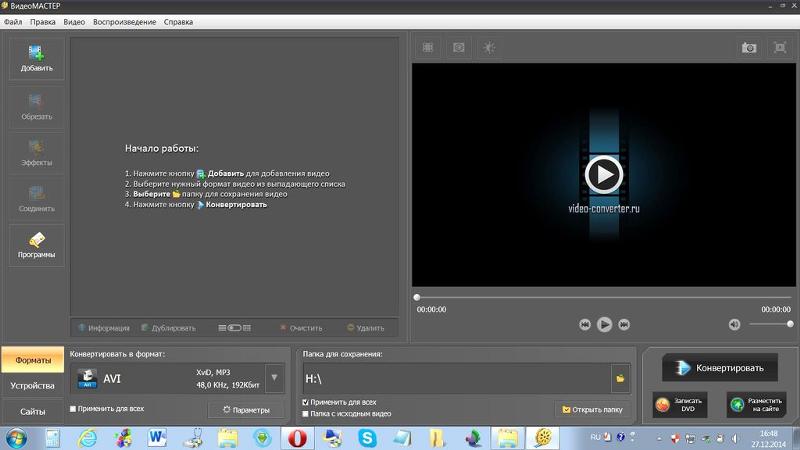Browse for a folder with the folder icon
This screenshot has height=450, width=800.
pos(620,379)
